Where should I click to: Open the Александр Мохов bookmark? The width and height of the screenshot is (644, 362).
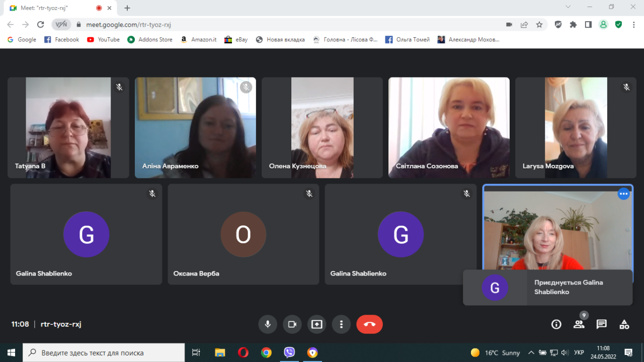(468, 39)
